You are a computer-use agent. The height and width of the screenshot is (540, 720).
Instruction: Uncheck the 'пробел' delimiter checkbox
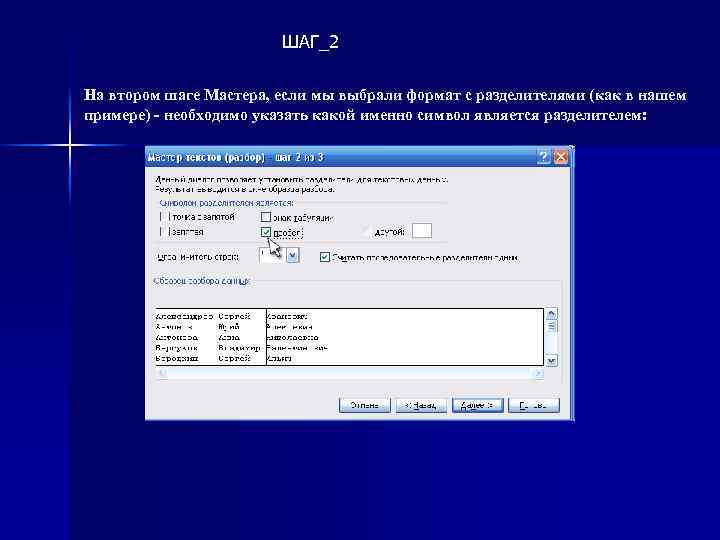click(266, 232)
